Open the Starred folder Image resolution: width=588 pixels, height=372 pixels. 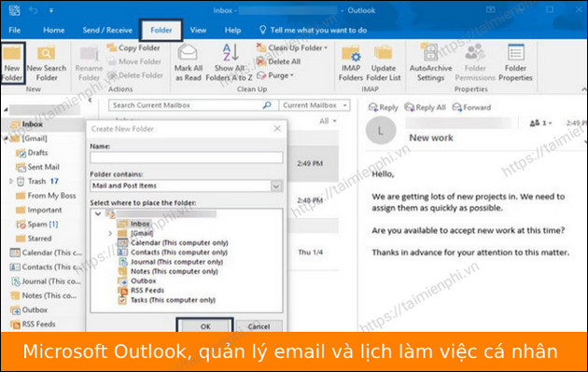click(34, 239)
